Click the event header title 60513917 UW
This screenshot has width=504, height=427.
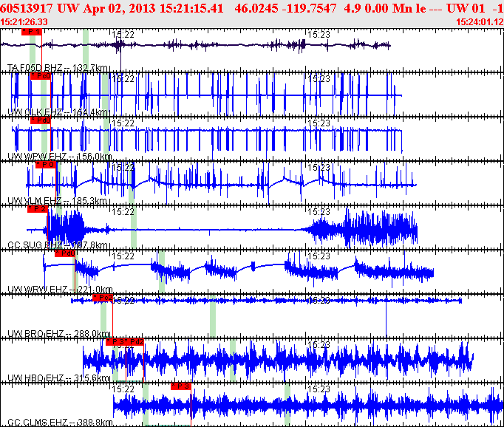point(36,7)
